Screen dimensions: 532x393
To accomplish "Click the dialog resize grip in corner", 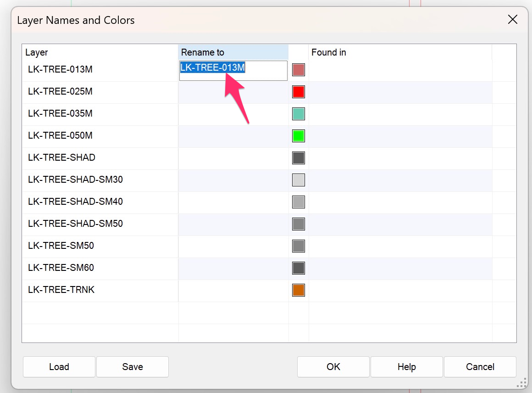I will pyautogui.click(x=522, y=383).
